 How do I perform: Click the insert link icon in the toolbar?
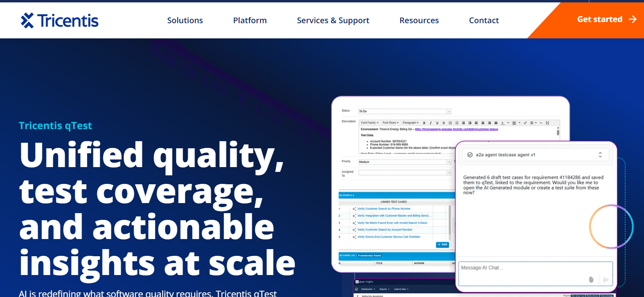pos(525,123)
